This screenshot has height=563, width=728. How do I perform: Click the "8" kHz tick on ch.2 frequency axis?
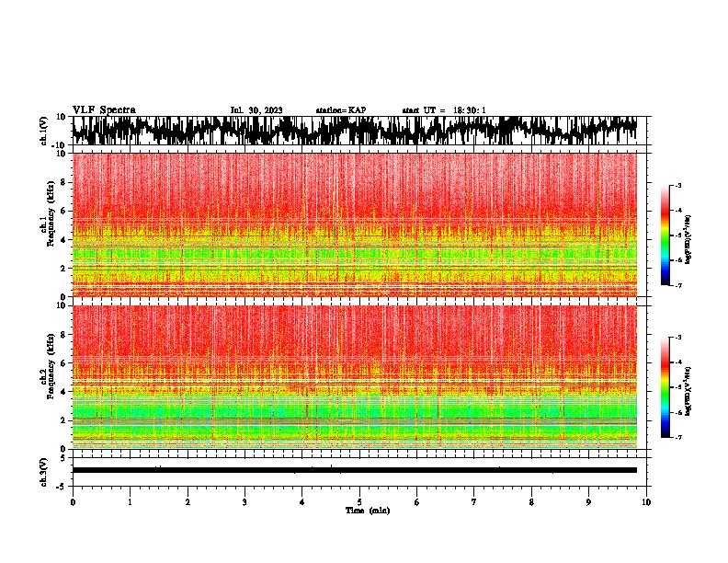coord(63,335)
